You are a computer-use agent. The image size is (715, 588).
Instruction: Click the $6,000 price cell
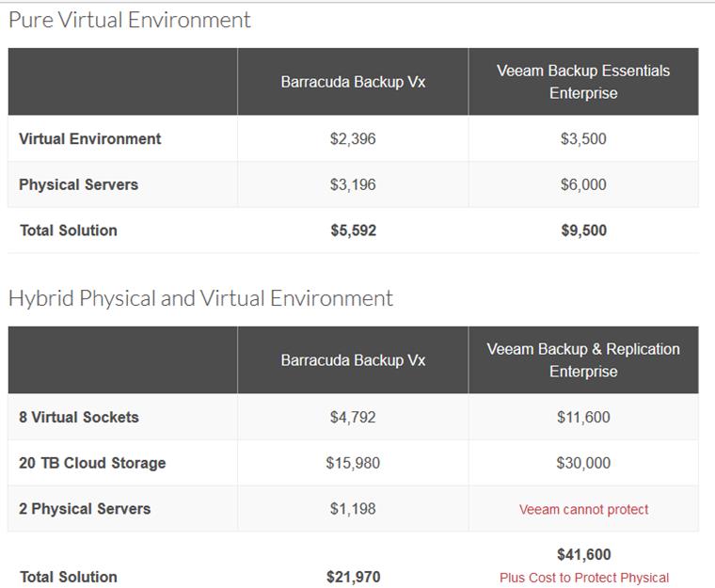click(583, 184)
